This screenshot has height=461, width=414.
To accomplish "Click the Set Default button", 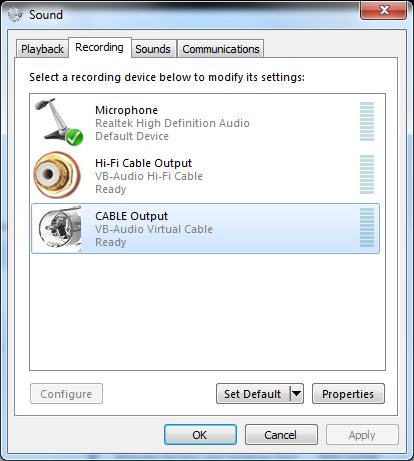I will [253, 394].
